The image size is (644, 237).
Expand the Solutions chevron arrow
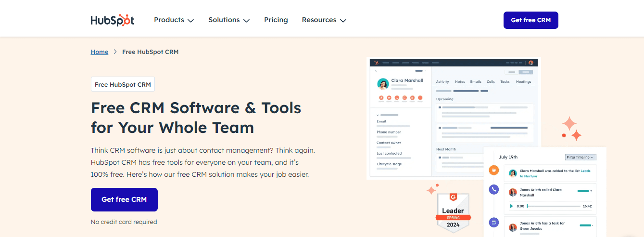247,21
